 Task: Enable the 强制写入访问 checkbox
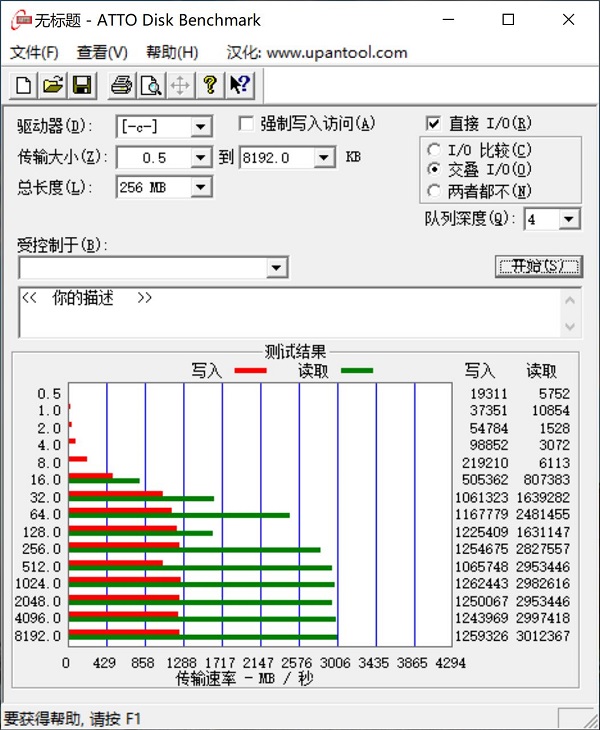(246, 124)
